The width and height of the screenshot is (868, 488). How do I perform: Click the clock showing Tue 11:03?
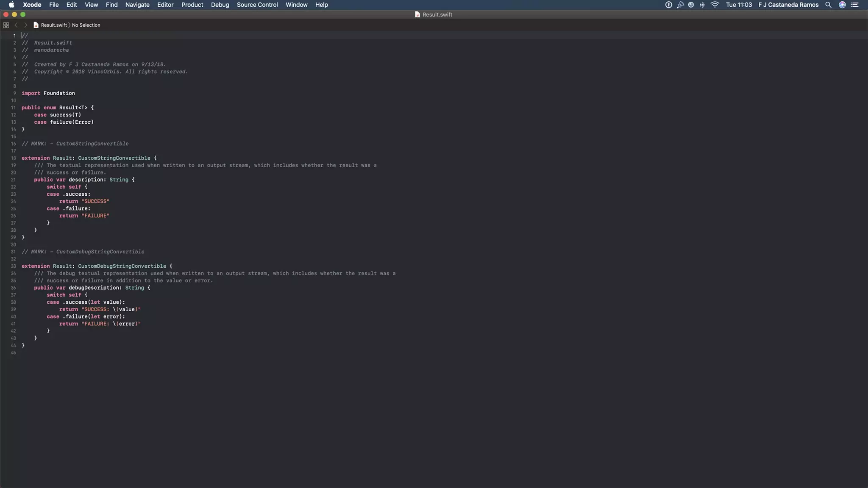click(739, 5)
